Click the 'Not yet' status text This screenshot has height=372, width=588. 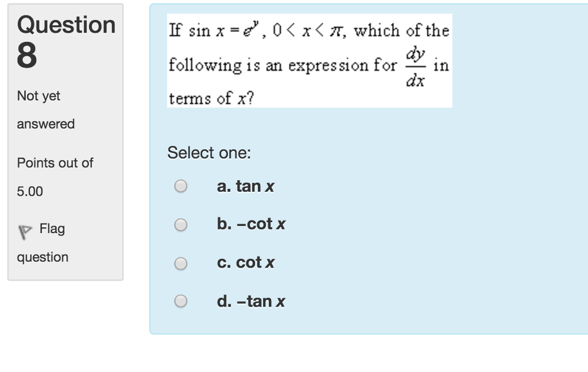click(38, 96)
